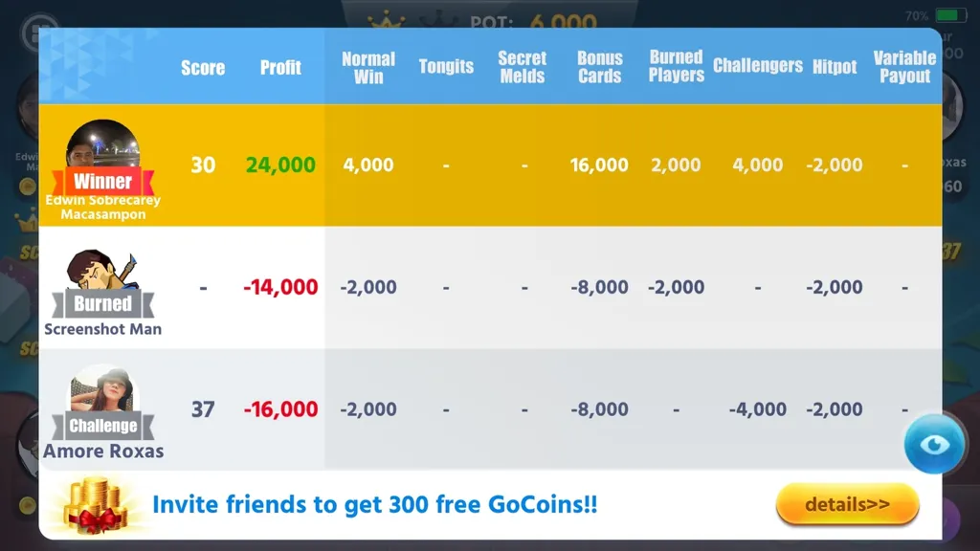980x551 pixels.
Task: Click the Winner ribbon badge
Action: [103, 181]
